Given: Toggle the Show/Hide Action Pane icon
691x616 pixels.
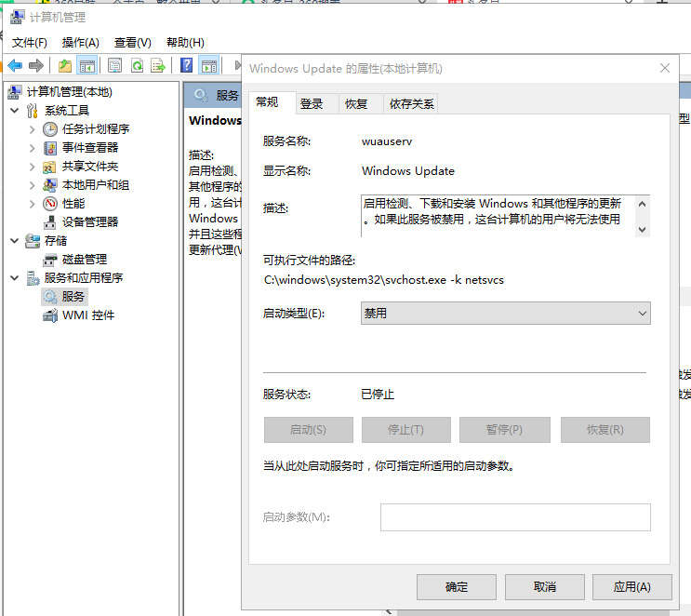Looking at the screenshot, I should click(209, 66).
